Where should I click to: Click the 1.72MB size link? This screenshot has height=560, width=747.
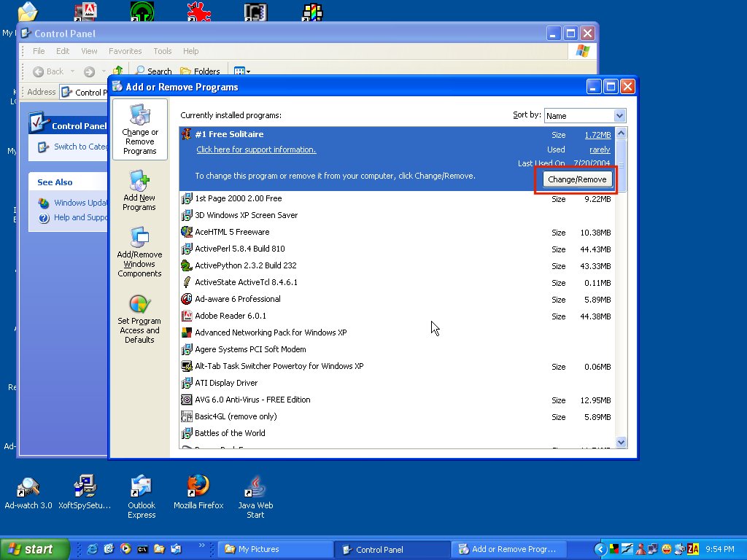(597, 135)
